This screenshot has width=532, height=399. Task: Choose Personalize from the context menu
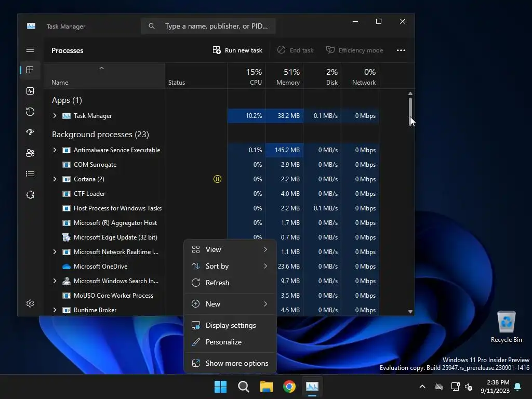pyautogui.click(x=230, y=342)
